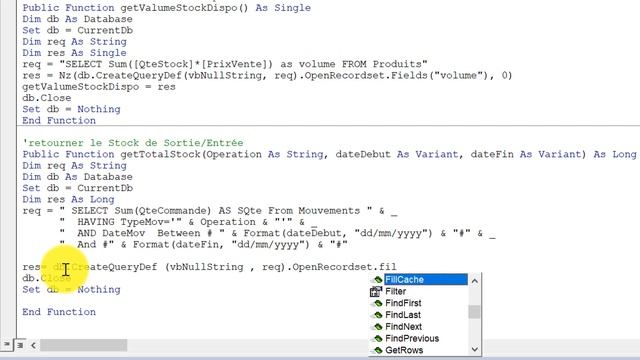Click the FillCache method icon
This screenshot has height=360, width=640.
(377, 280)
